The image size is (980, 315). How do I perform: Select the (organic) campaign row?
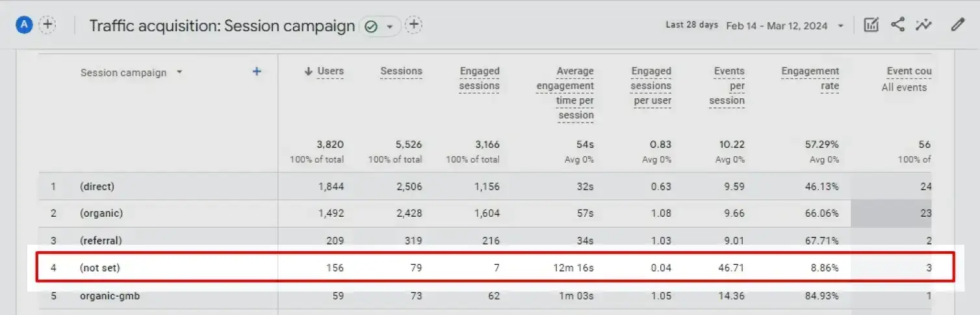(x=485, y=213)
